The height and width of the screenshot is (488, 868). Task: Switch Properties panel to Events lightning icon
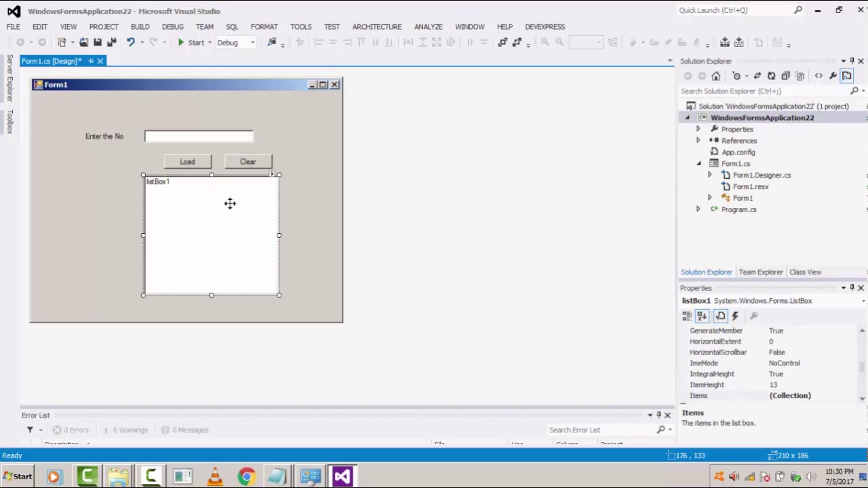[x=734, y=316]
